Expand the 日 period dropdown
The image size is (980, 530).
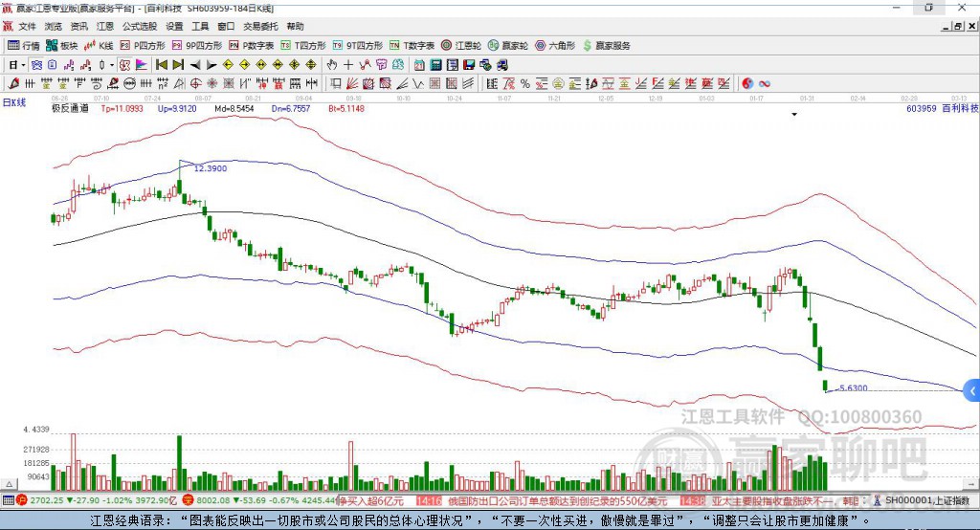23,65
